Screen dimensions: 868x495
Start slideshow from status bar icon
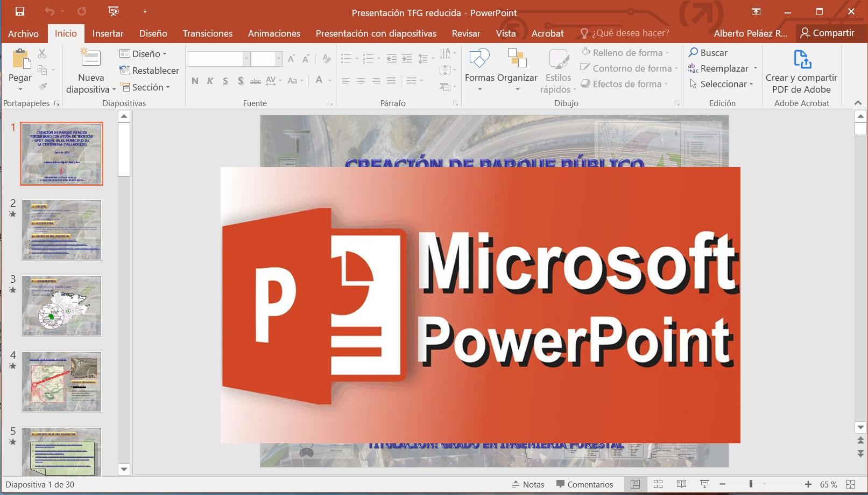point(704,484)
